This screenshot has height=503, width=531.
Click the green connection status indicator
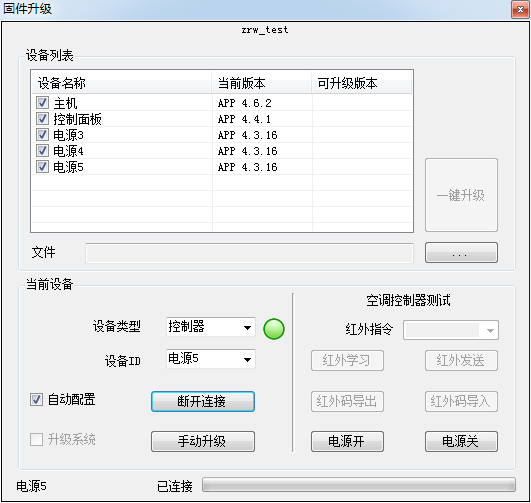tap(274, 329)
